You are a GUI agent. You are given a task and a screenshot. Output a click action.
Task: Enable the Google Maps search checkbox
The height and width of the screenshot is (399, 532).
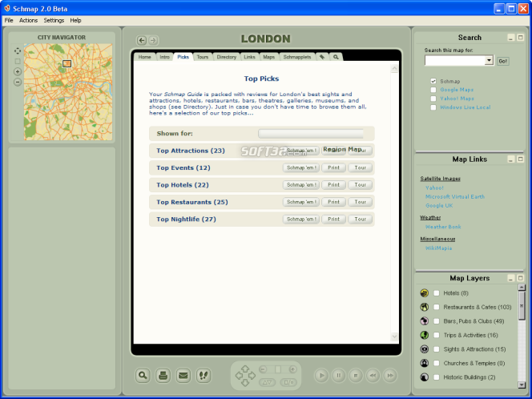pyautogui.click(x=433, y=90)
